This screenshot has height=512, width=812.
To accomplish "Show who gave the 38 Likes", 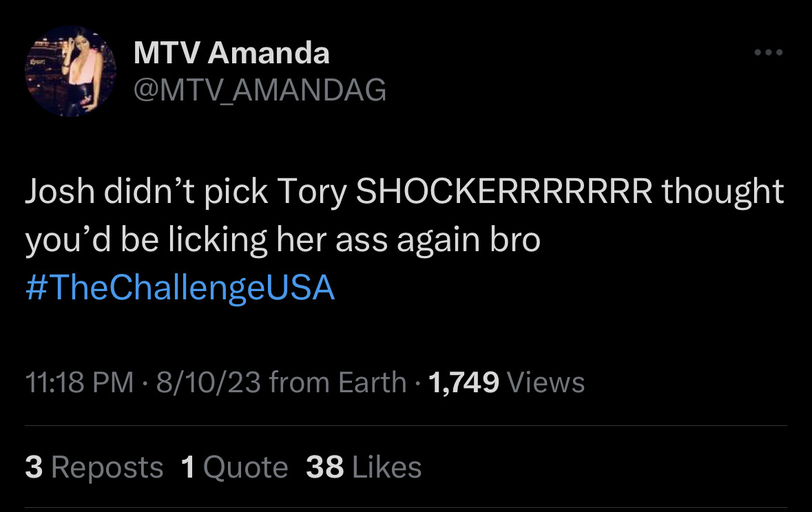I will point(364,467).
